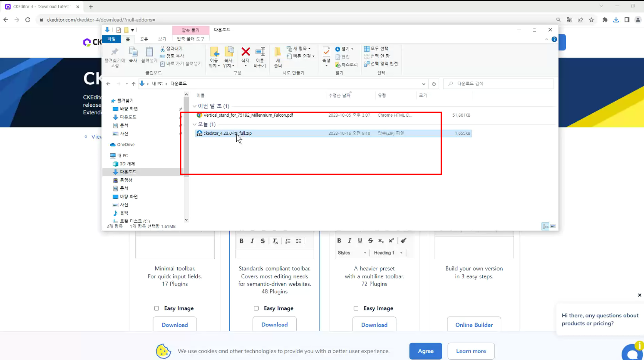Click the red Delete (삭제) icon
Image resolution: width=644 pixels, height=360 pixels.
pos(245,52)
